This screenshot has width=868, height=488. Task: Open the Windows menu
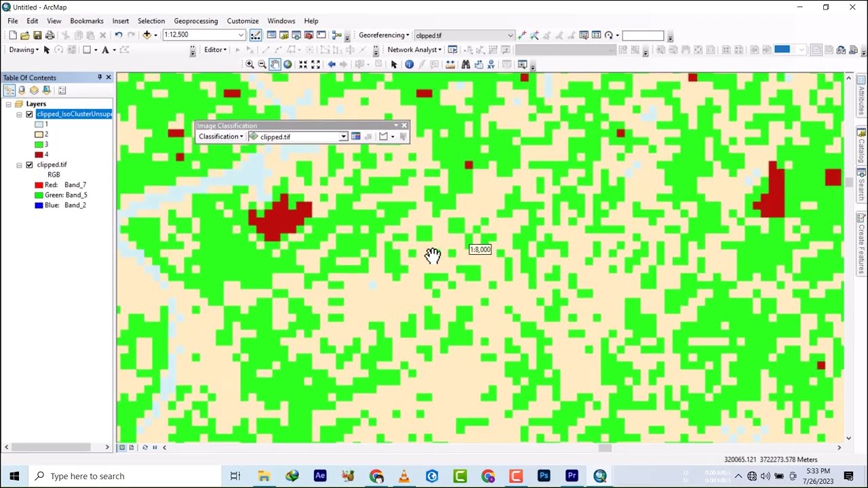pos(281,21)
